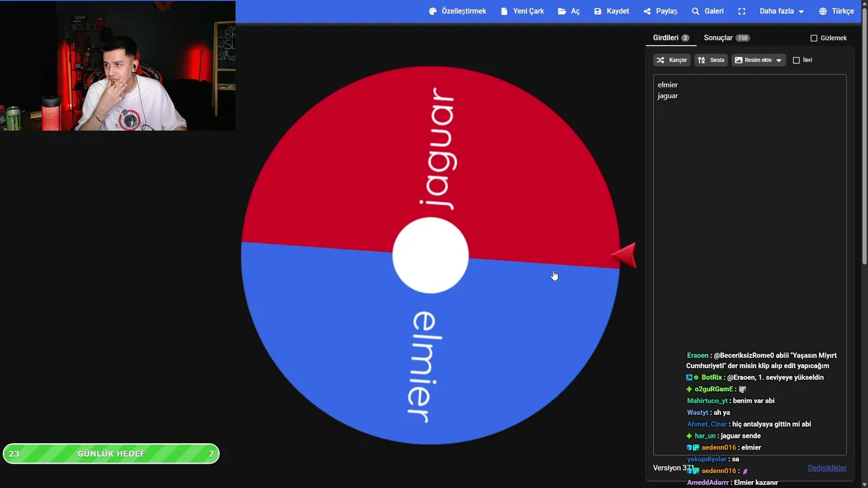Open the Resim ekle dropdown
The height and width of the screenshot is (488, 868).
pyautogui.click(x=758, y=60)
